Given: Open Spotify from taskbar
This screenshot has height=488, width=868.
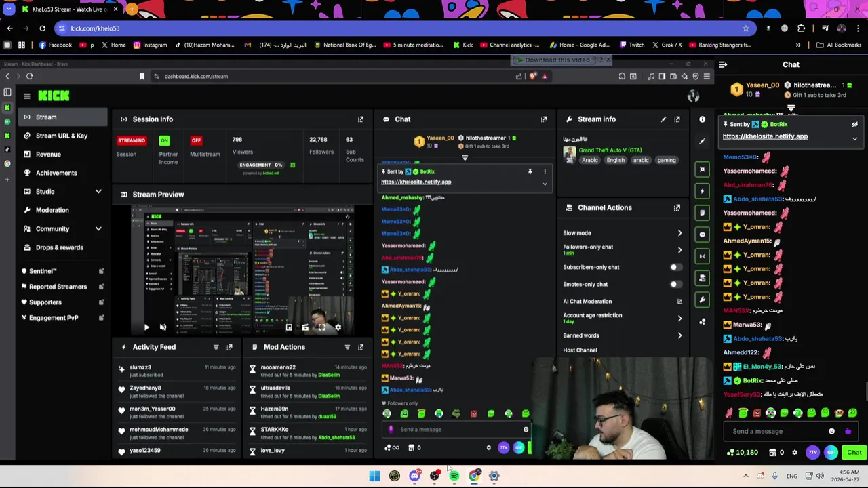Looking at the screenshot, I should click(x=454, y=476).
